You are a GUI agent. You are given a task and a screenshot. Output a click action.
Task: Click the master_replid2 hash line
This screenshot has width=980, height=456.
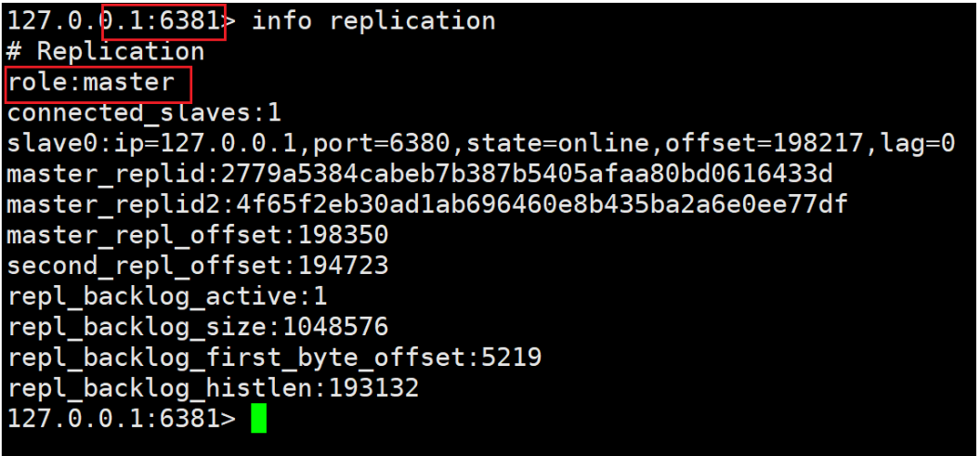pos(427,204)
